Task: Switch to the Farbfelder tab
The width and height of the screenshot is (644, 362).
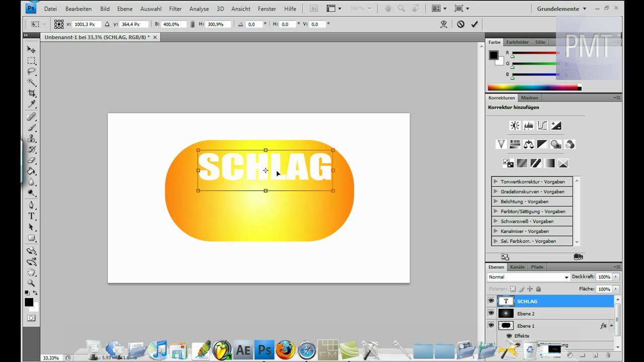Action: 517,42
